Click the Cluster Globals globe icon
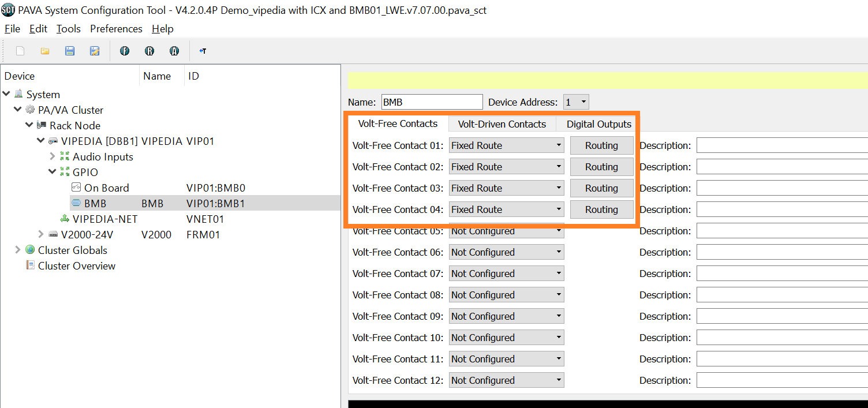 pyautogui.click(x=30, y=250)
